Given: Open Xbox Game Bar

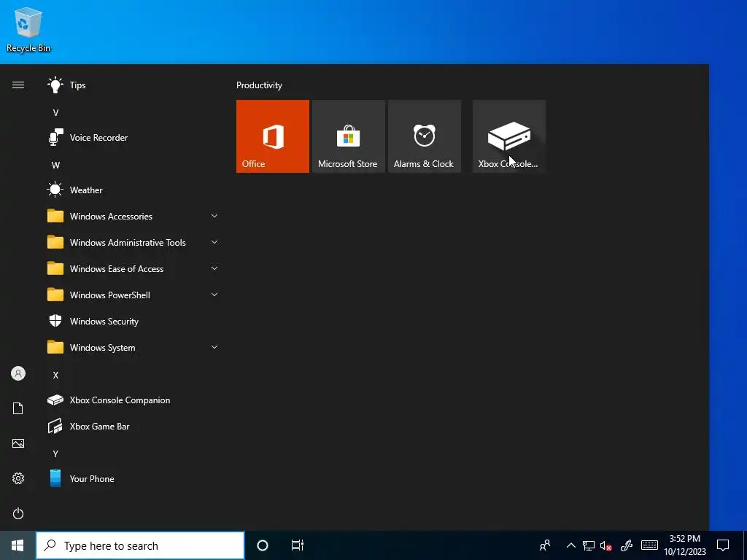Looking at the screenshot, I should [133, 426].
